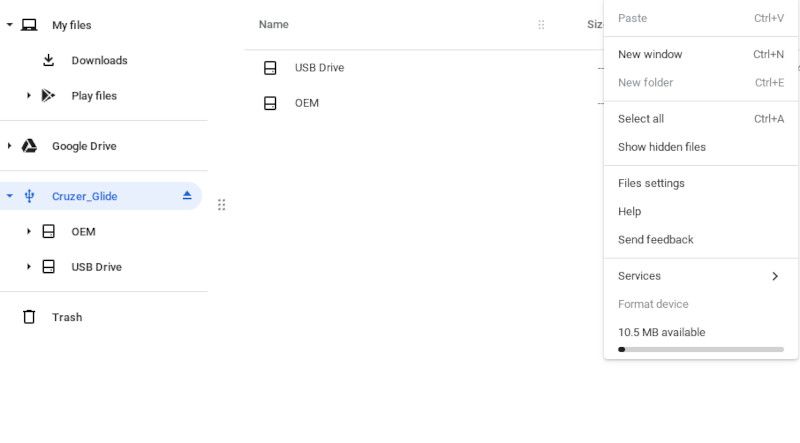
Task: Open Files settings from the menu
Action: (x=651, y=183)
